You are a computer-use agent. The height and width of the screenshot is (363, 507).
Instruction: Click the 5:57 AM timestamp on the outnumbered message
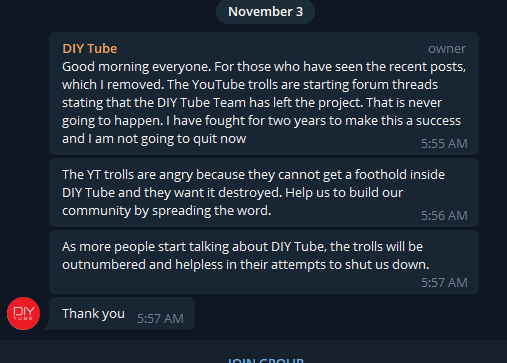coord(444,283)
